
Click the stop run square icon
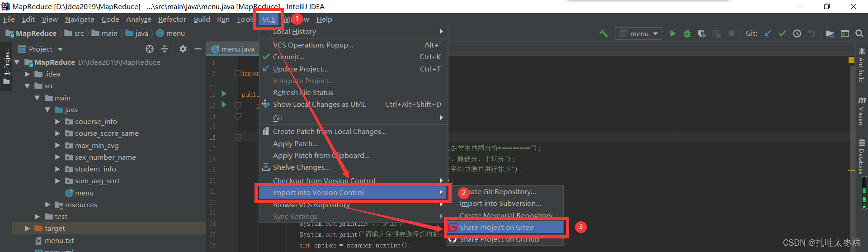[x=731, y=33]
